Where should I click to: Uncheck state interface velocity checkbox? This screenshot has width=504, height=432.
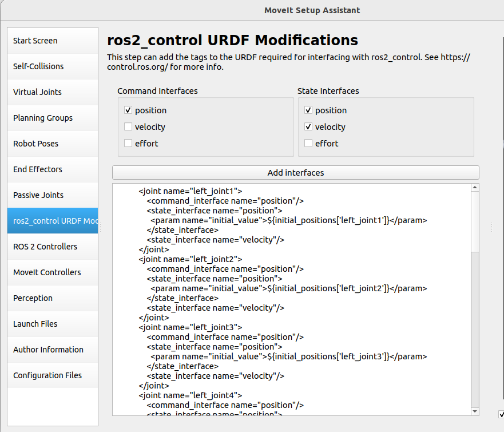coord(308,126)
